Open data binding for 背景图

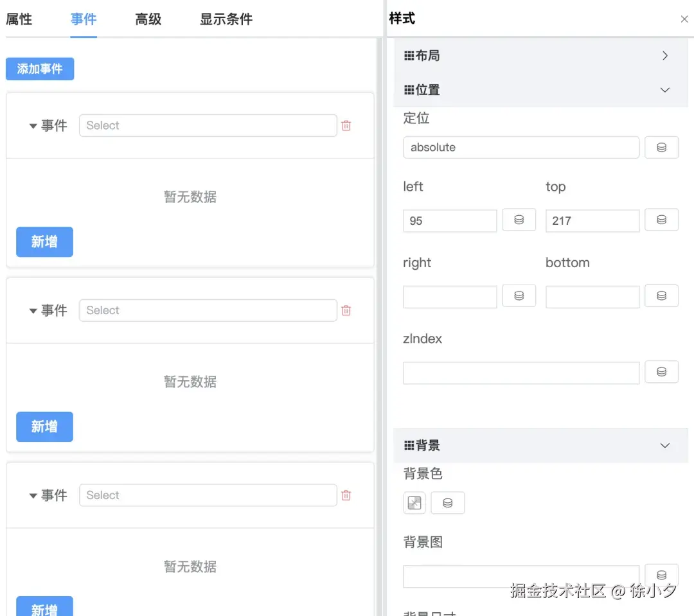pyautogui.click(x=661, y=575)
